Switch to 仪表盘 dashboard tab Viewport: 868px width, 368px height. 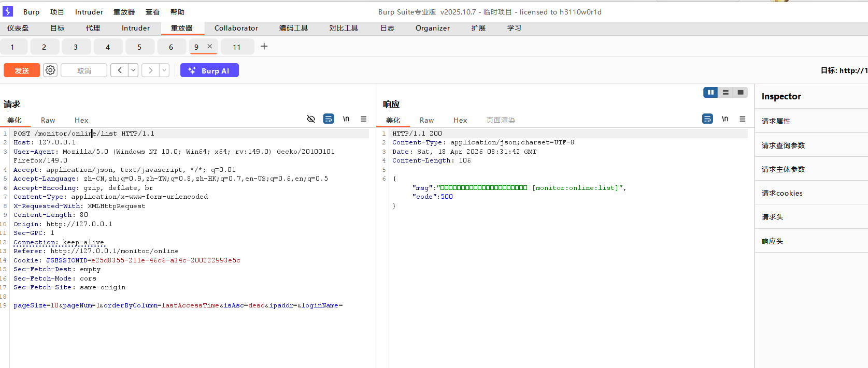[18, 28]
